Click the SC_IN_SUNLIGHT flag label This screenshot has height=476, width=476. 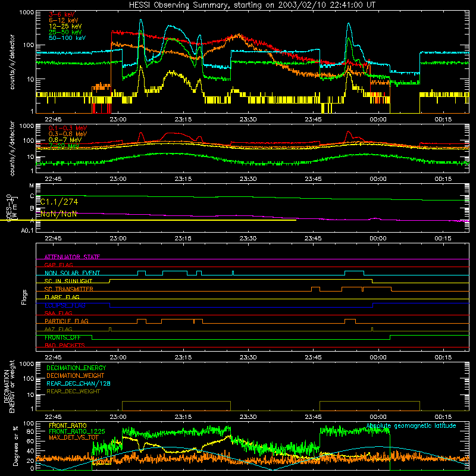point(68,281)
